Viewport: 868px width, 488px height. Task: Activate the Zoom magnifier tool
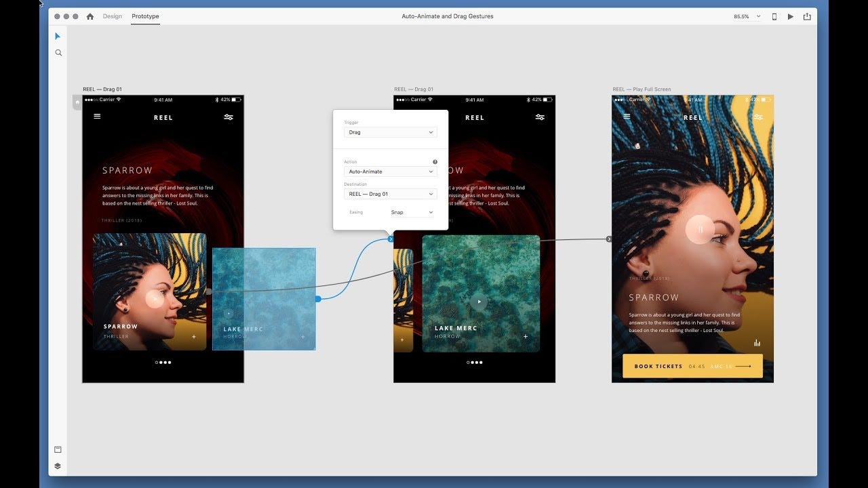(58, 52)
